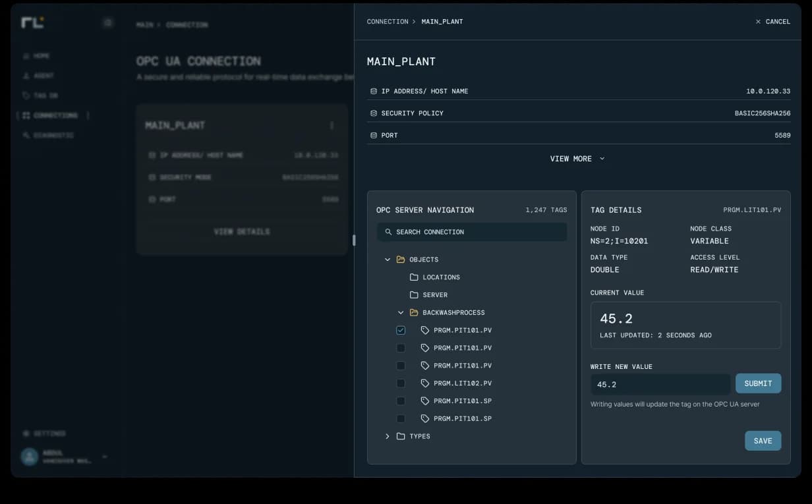Check the PRGM.PIT101.PV checkbox directly above PRGM.LIT102.PV
The image size is (812, 504).
pos(401,366)
